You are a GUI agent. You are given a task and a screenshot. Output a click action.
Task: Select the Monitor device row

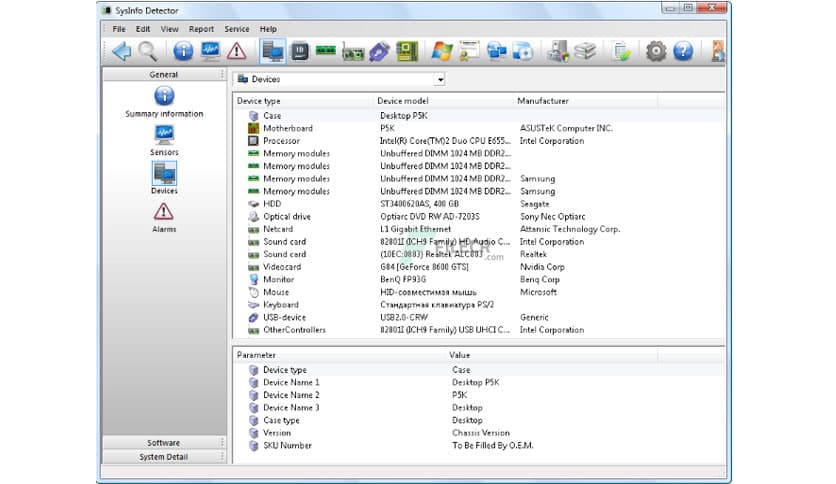coord(479,279)
